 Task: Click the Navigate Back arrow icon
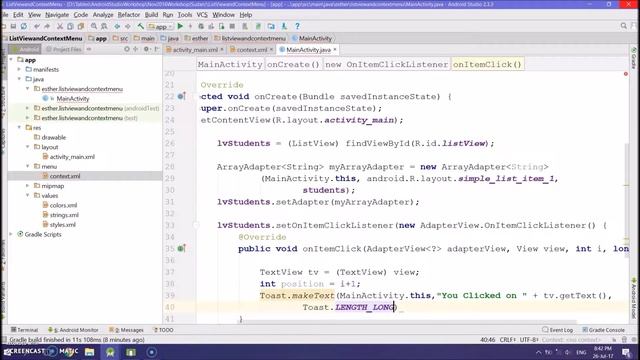[117, 26]
